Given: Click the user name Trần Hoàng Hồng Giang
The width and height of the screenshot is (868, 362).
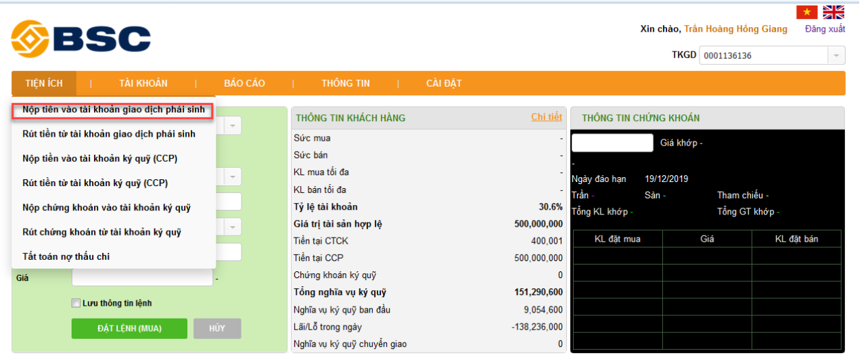Looking at the screenshot, I should click(x=735, y=28).
